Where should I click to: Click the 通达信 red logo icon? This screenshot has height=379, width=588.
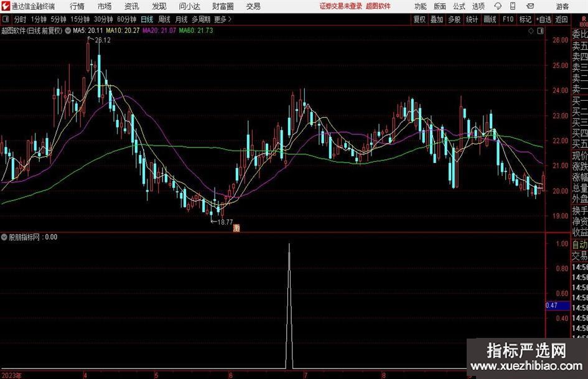(6, 6)
